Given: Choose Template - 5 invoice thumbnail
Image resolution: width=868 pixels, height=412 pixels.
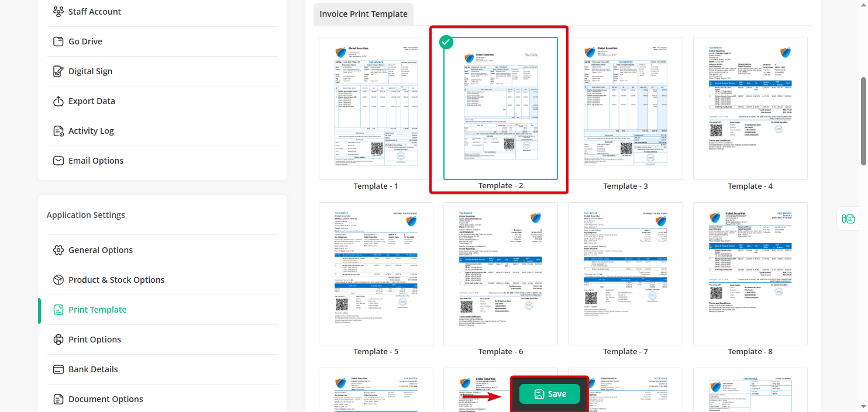Looking at the screenshot, I should [x=376, y=274].
